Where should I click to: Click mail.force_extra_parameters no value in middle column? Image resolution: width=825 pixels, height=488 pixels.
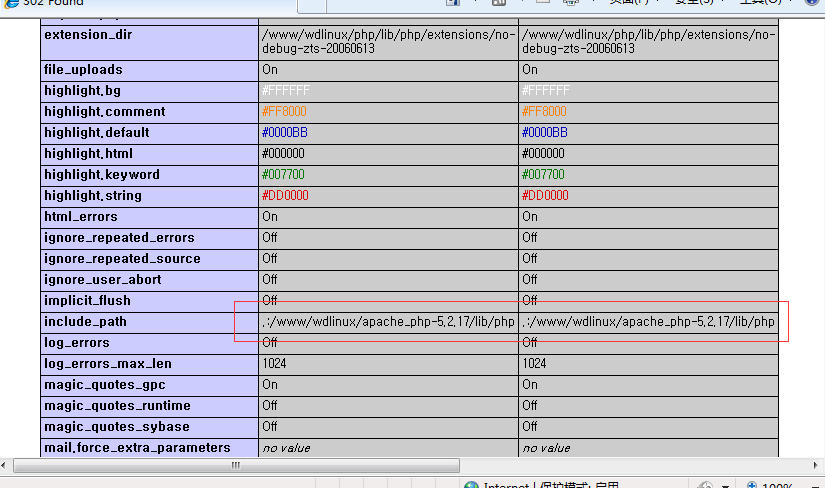(x=286, y=449)
